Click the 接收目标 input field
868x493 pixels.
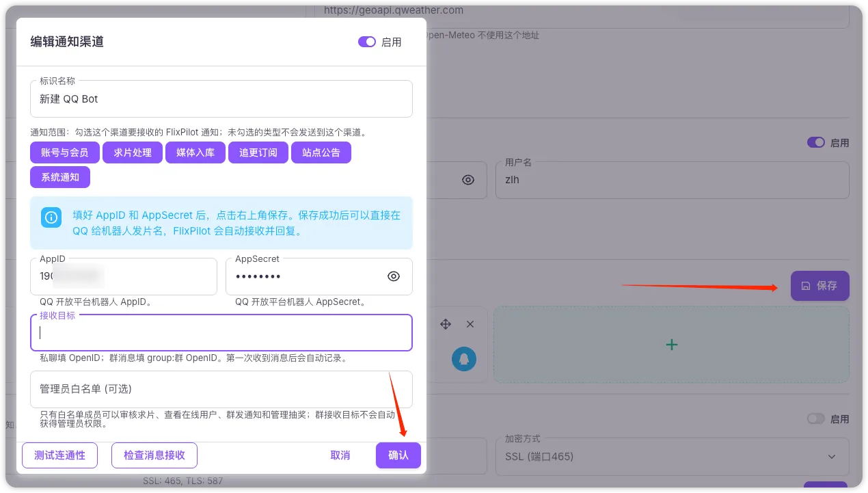coord(221,332)
